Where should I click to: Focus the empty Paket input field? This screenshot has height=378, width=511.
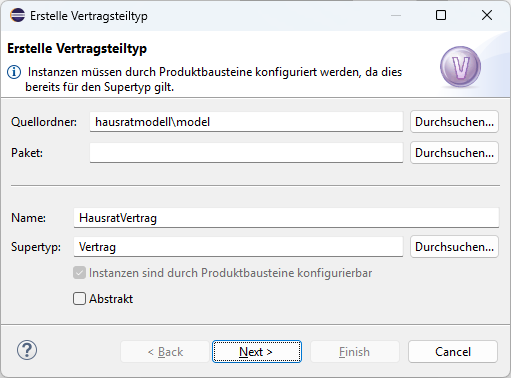coord(246,153)
